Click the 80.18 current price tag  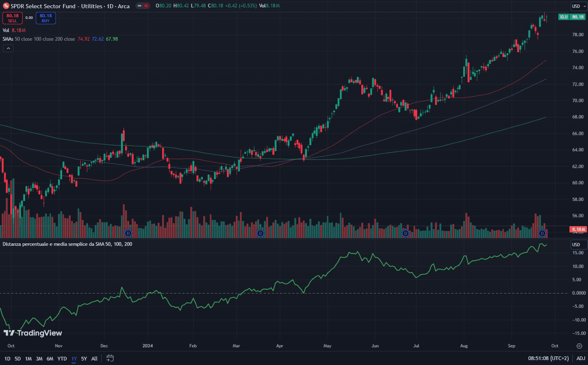(x=578, y=17)
